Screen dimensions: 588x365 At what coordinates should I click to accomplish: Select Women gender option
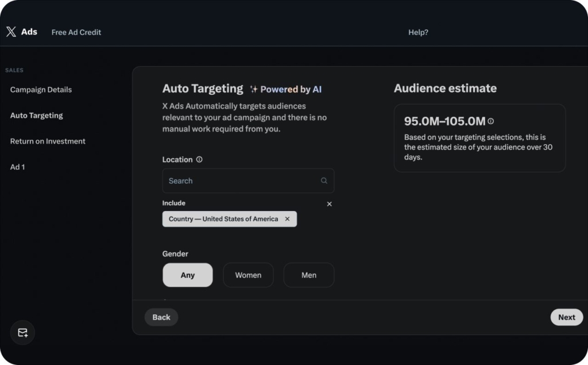point(248,275)
